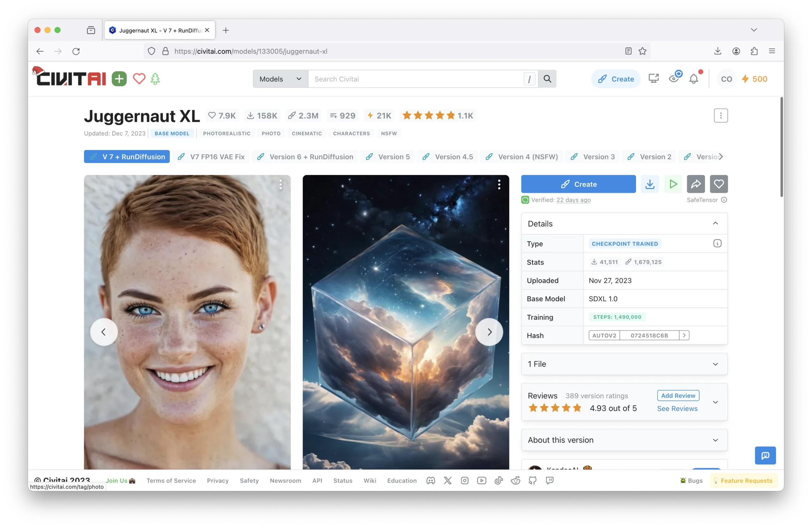Select V 7 + RunDiffusion version tab
The width and height of the screenshot is (812, 528).
127,157
